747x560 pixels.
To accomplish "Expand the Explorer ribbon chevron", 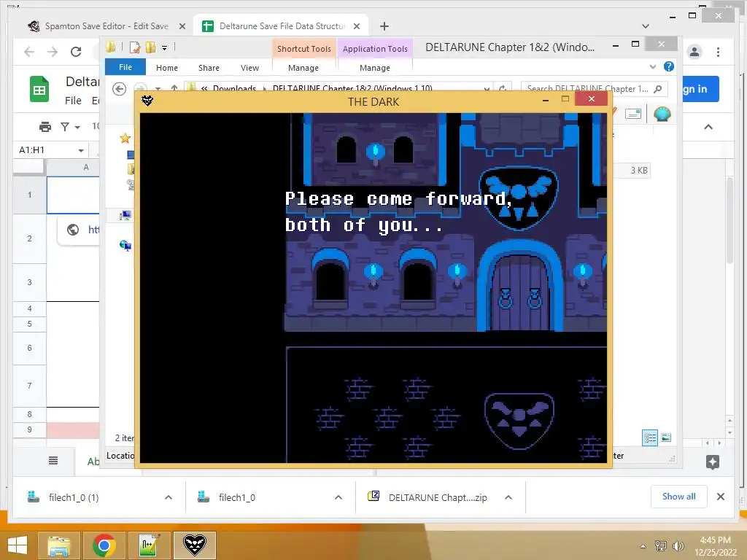I will coord(653,66).
